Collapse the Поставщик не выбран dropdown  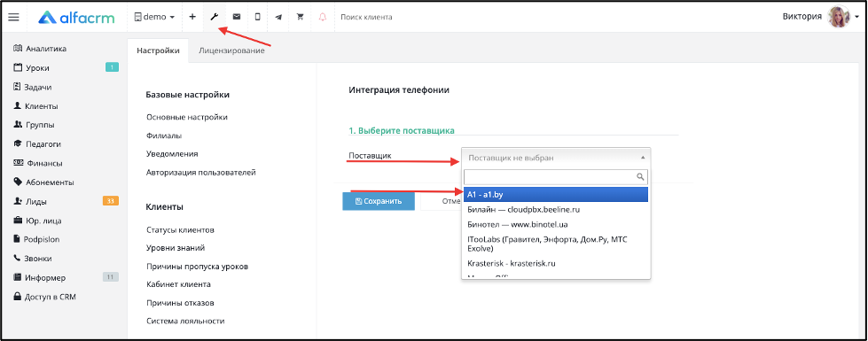pyautogui.click(x=556, y=158)
